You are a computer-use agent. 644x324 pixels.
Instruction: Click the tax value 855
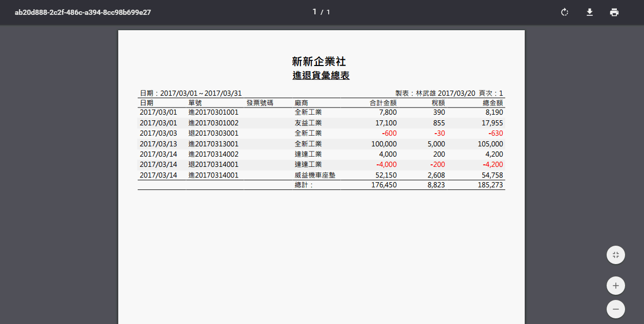pos(439,123)
